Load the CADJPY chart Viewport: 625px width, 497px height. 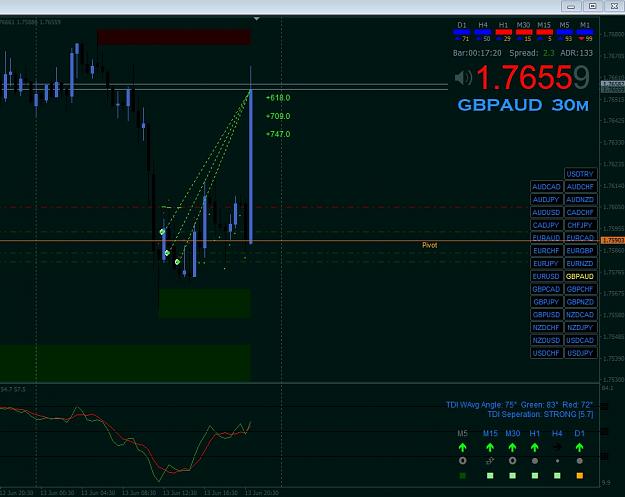point(546,225)
